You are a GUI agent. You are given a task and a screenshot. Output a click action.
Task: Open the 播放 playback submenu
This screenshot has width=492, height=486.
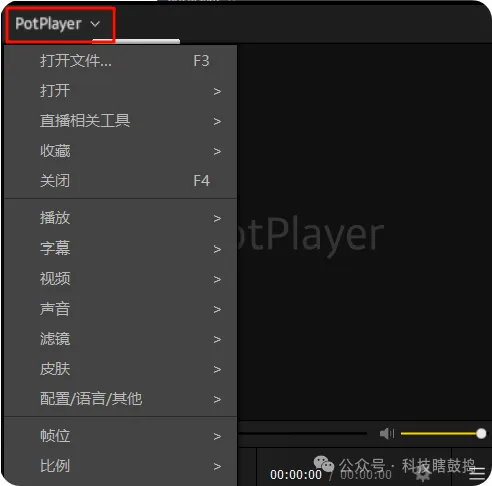121,218
